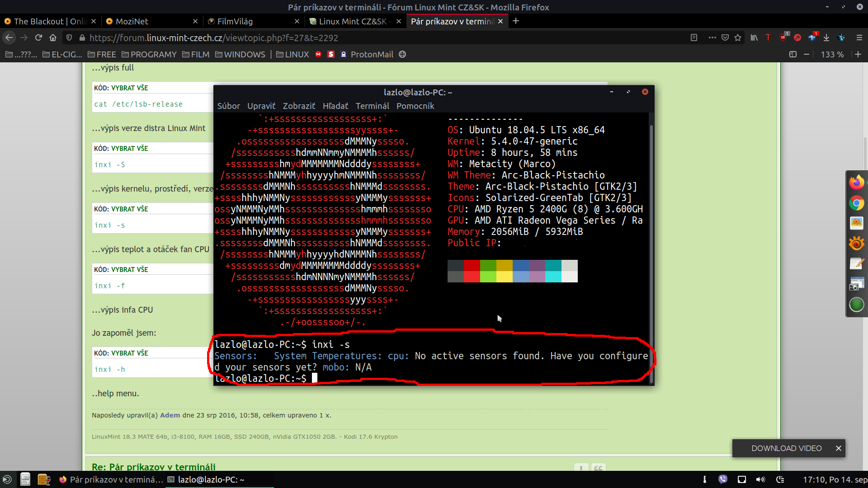
Task: Zoom in with the plus icon
Action: click(858, 55)
